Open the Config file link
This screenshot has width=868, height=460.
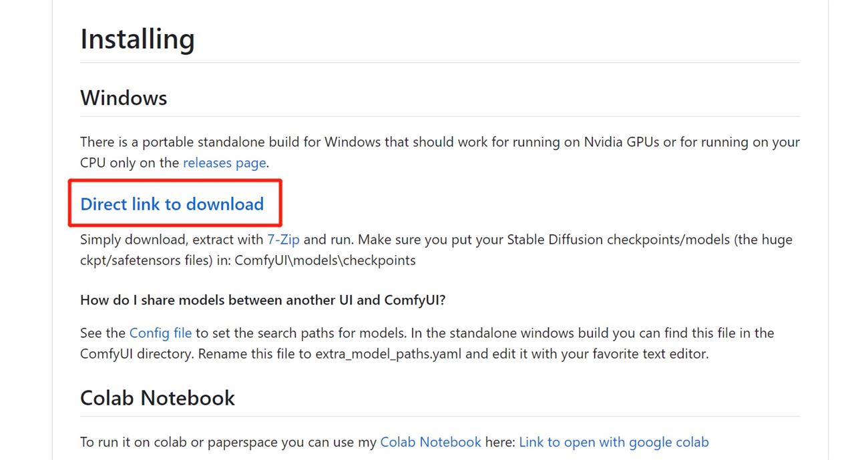[160, 332]
